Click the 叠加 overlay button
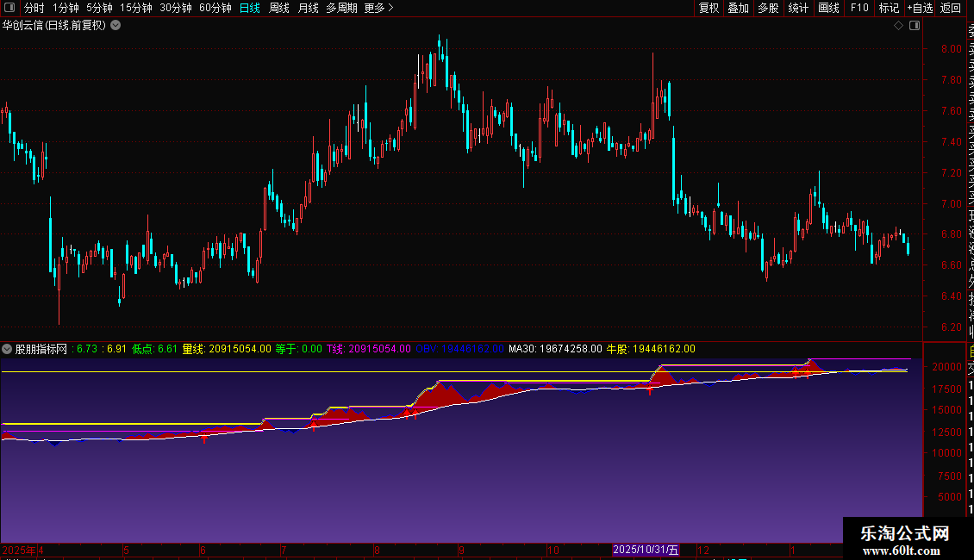 tap(739, 8)
